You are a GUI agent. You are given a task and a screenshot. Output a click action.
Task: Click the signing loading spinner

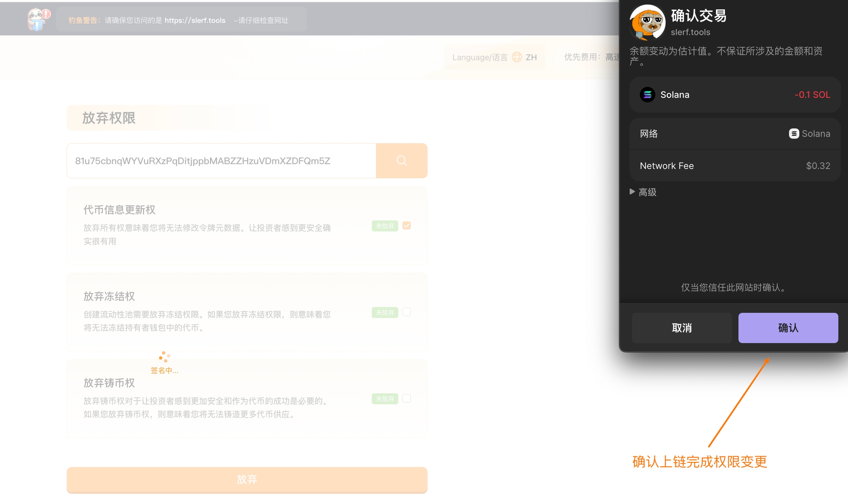[x=164, y=357]
